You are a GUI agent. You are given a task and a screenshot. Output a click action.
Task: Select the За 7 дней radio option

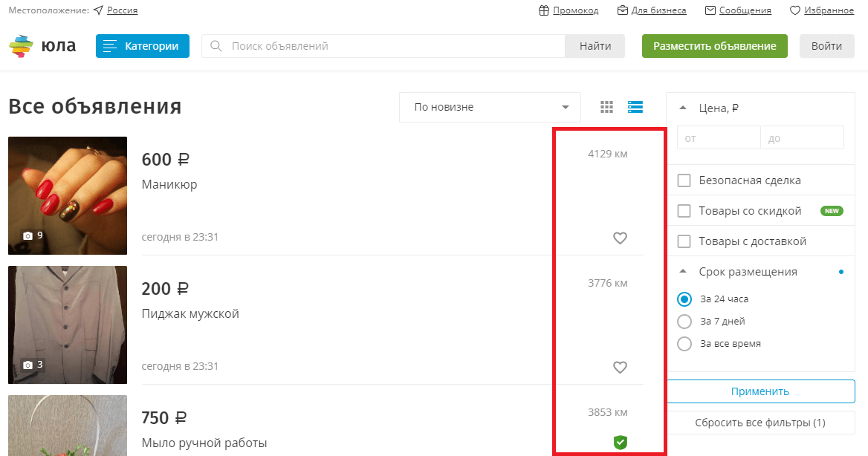684,322
